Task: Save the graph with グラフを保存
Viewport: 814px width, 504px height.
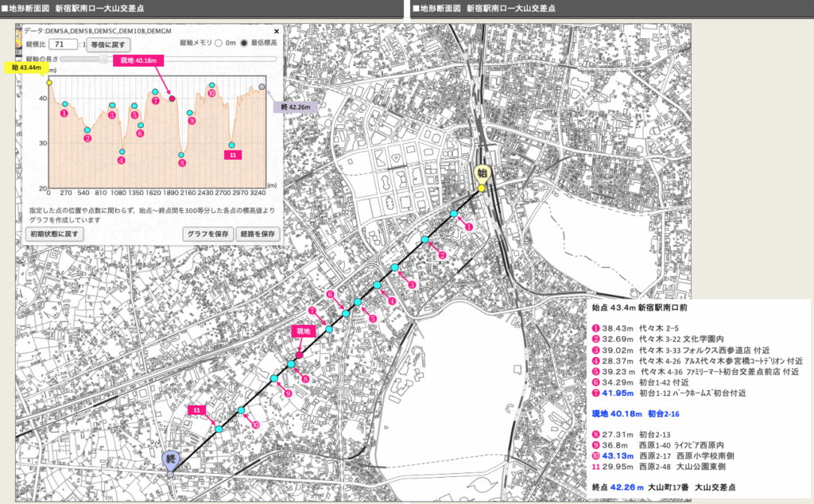Action: (x=208, y=234)
